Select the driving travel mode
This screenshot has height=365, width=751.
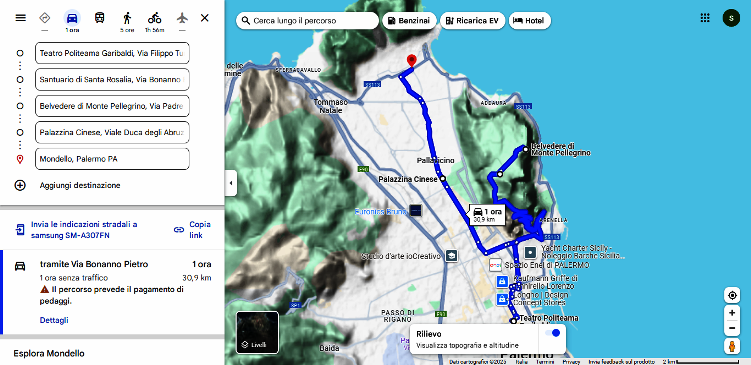(72, 18)
